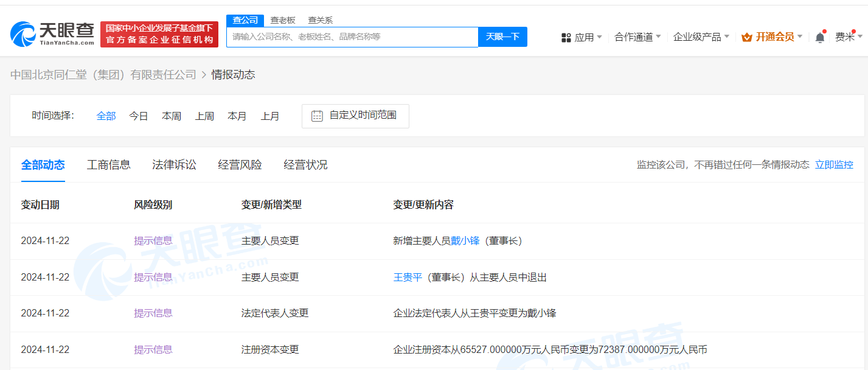Select the 本月 time filter
The image size is (868, 370).
(237, 116)
